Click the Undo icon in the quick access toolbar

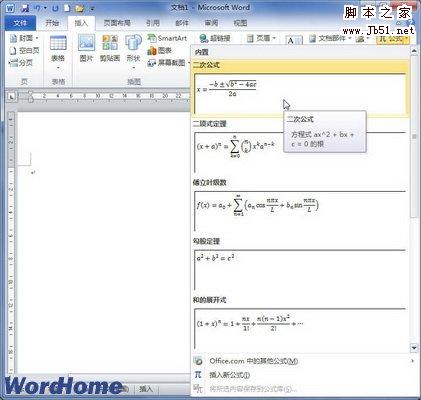pos(38,8)
